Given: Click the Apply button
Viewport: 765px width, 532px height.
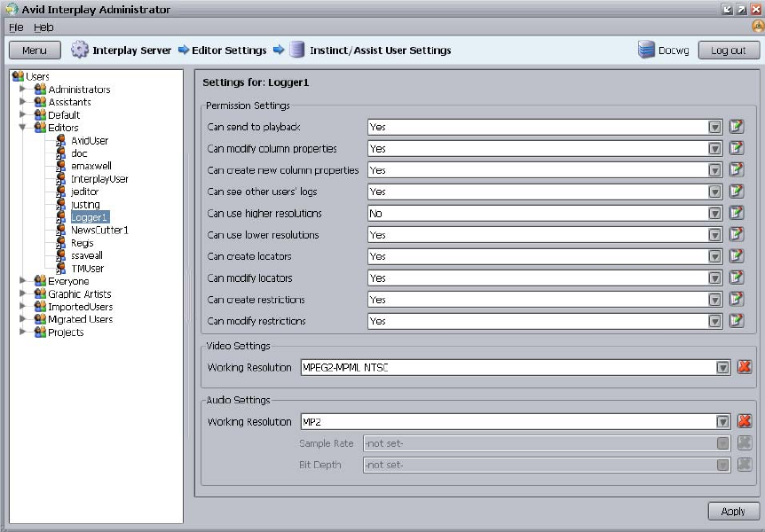Looking at the screenshot, I should pyautogui.click(x=733, y=511).
